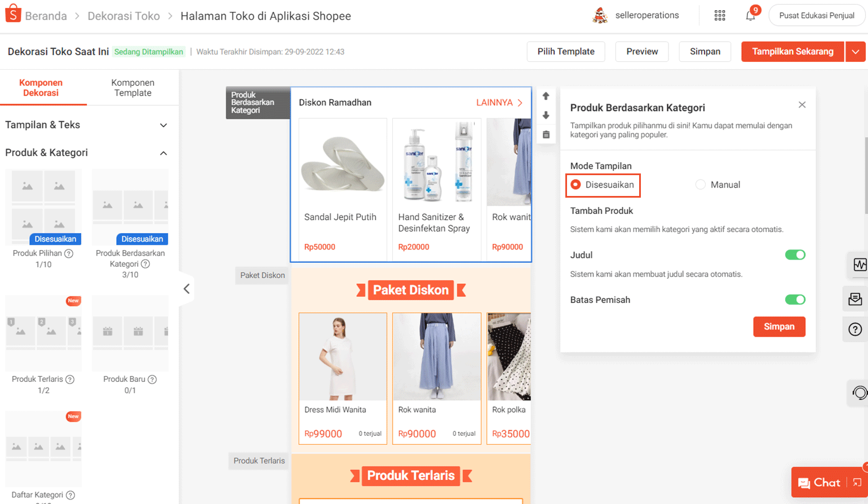Image resolution: width=868 pixels, height=504 pixels.
Task: Select the Disesuaikan radio button
Action: tap(577, 185)
